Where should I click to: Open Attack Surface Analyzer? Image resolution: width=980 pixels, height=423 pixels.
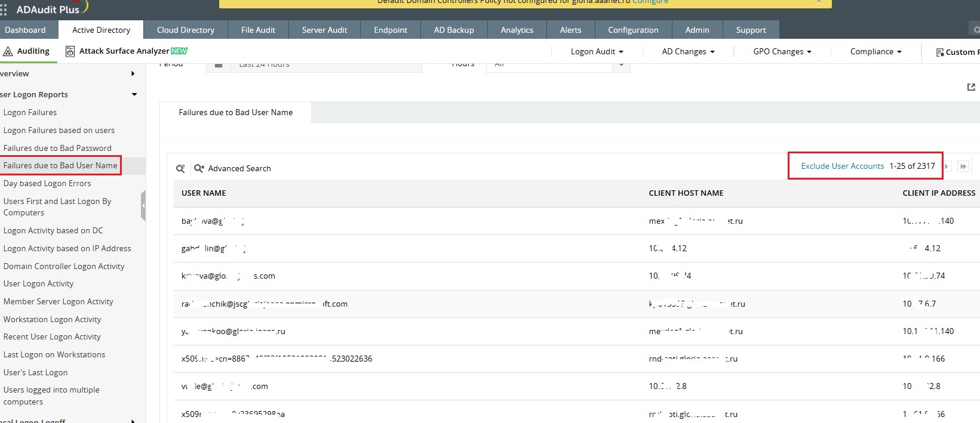click(124, 51)
